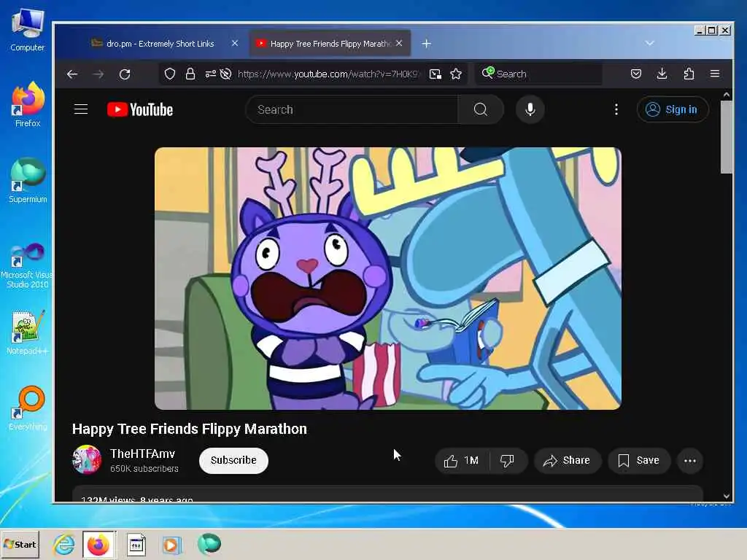Select the Everything desktop shortcut
Screen dimensions: 747x560
coord(28,408)
